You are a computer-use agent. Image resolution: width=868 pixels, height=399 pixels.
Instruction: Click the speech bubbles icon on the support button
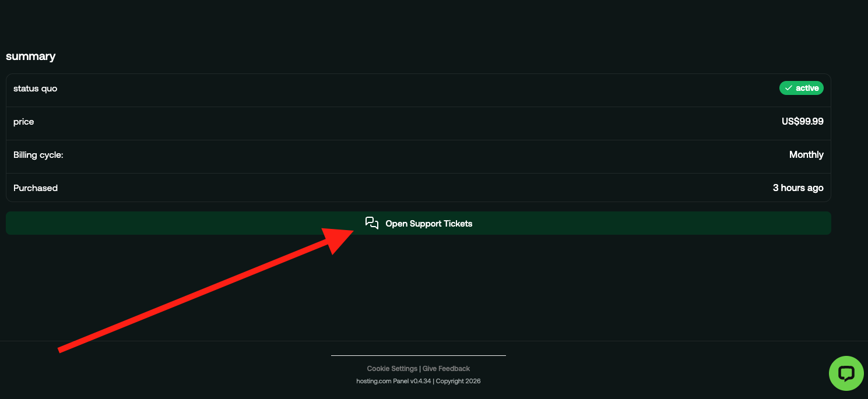tap(372, 223)
